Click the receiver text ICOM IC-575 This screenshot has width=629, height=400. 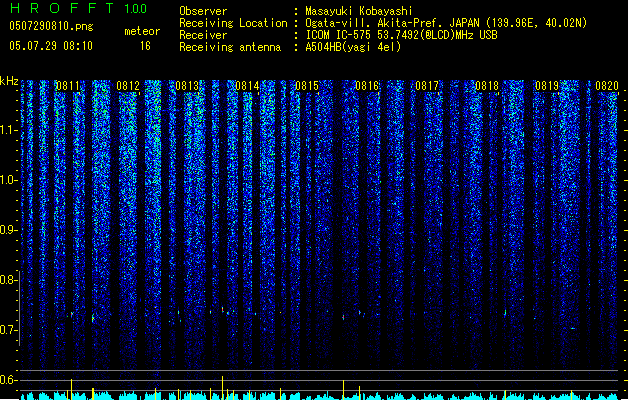339,35
